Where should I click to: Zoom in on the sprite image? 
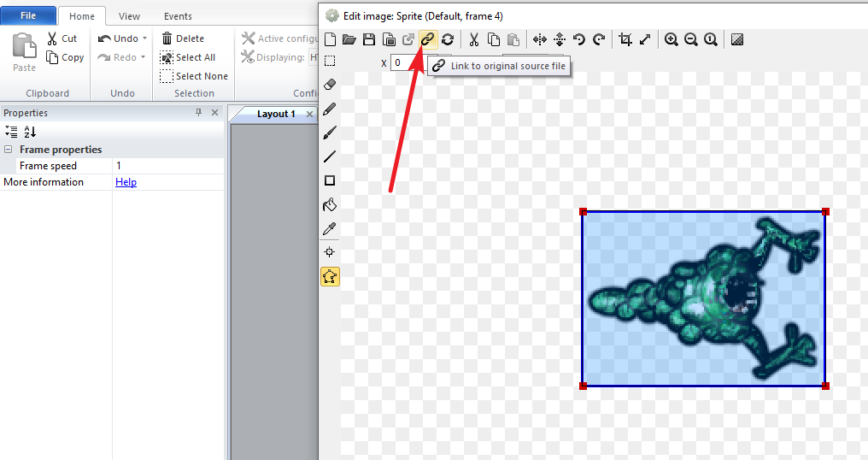pyautogui.click(x=672, y=39)
